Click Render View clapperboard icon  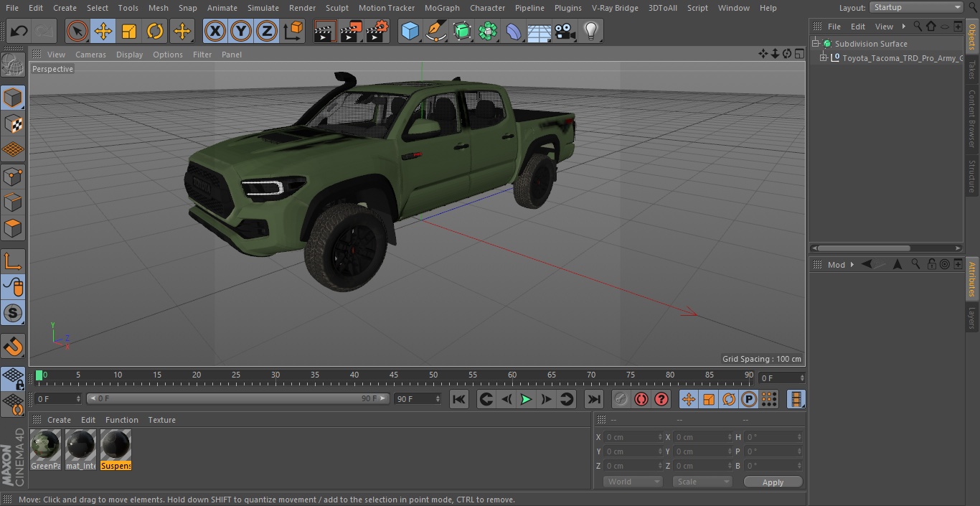click(325, 31)
